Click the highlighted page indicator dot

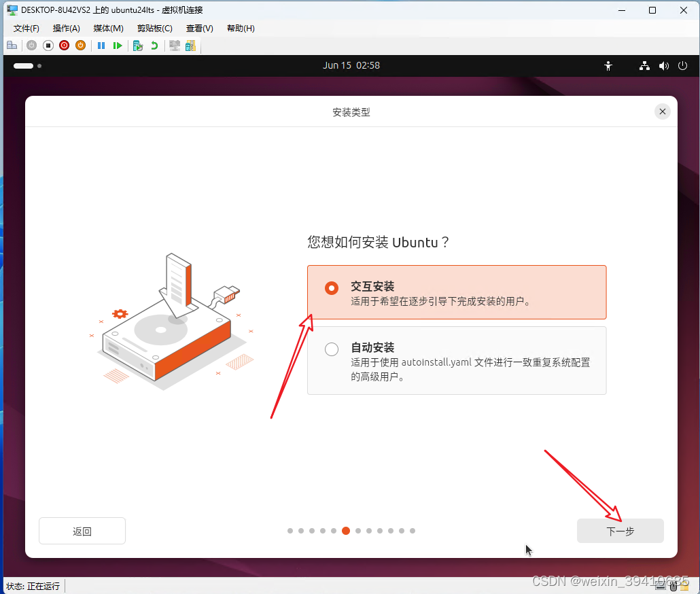(x=346, y=531)
